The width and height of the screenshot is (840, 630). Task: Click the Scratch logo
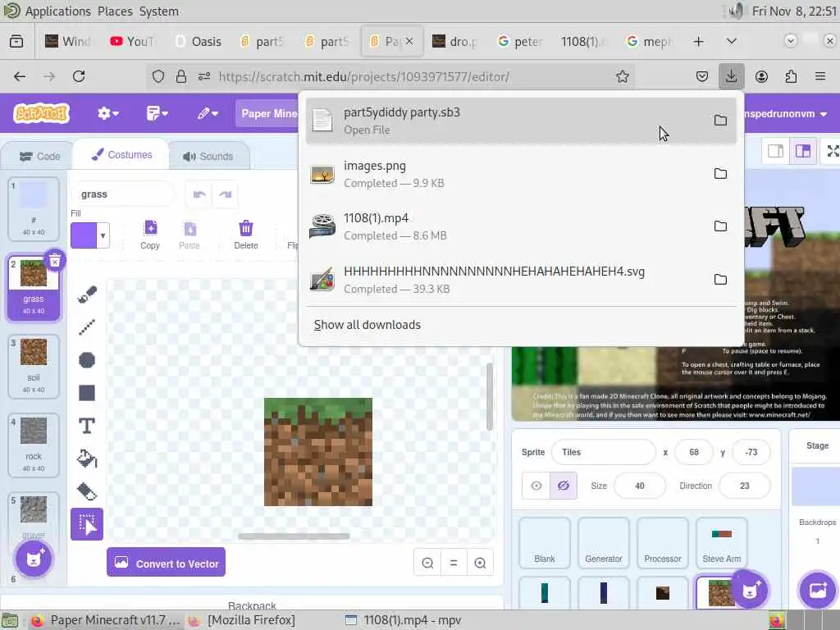[42, 113]
